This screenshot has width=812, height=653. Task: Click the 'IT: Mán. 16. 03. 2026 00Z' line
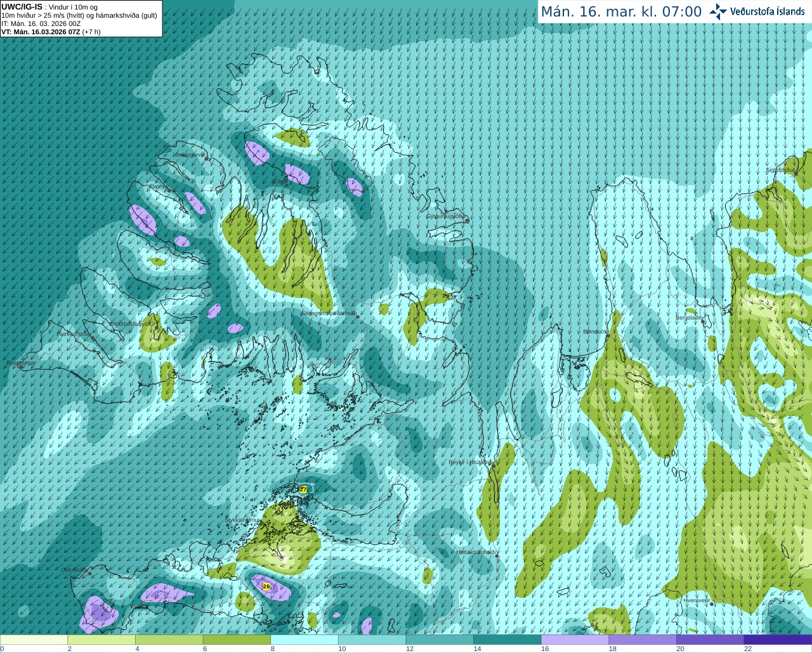(41, 23)
